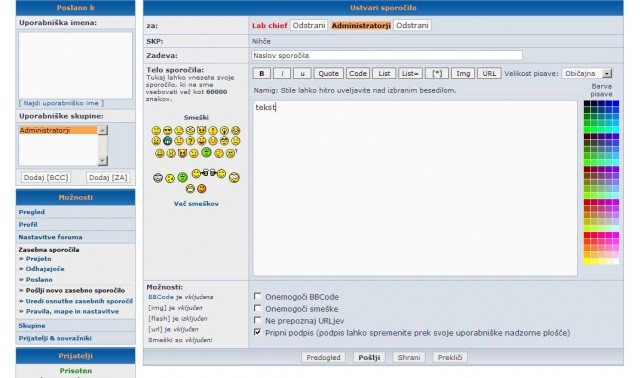Select Administratorji in the user groups list
The width and height of the screenshot is (640, 378).
[x=58, y=130]
